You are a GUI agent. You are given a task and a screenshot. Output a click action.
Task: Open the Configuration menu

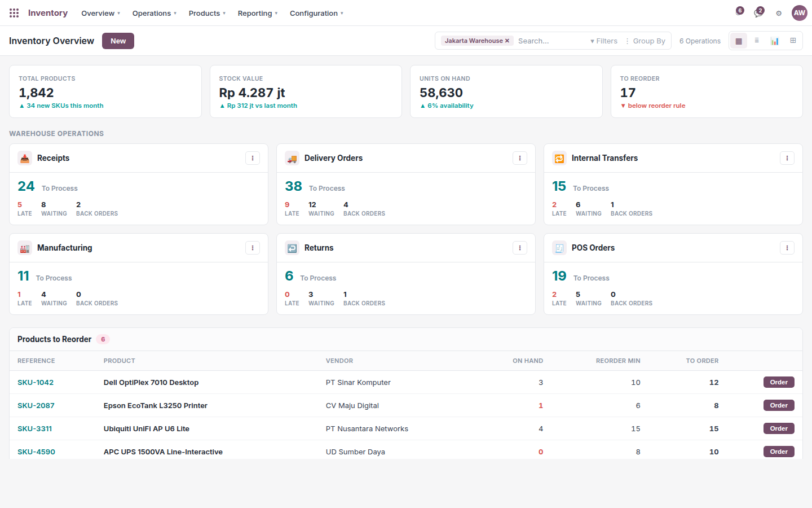[x=316, y=13]
